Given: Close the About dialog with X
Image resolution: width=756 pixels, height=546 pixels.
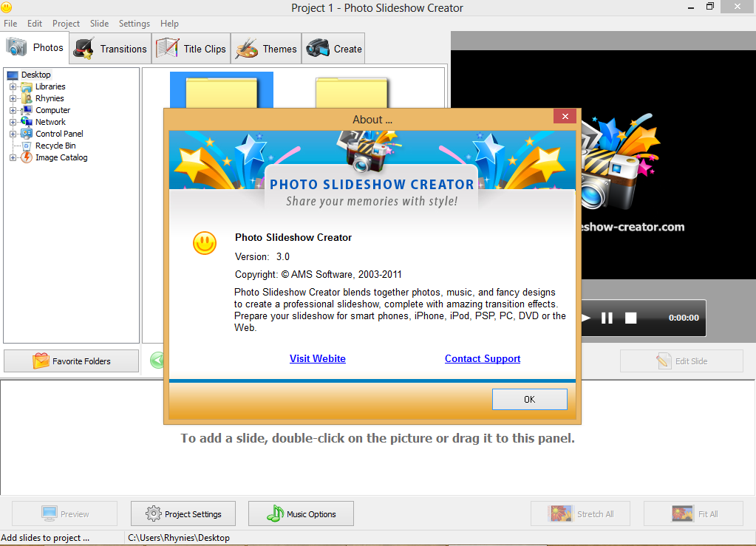Looking at the screenshot, I should [x=565, y=116].
